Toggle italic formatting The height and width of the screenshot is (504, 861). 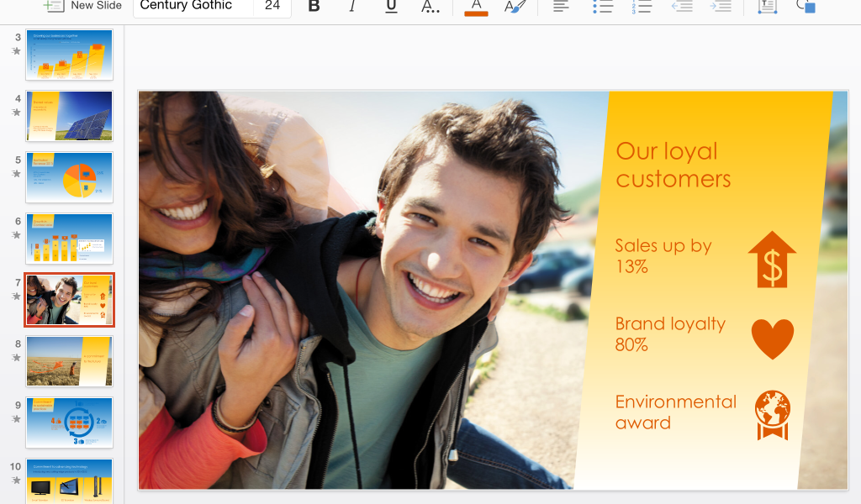coord(352,7)
